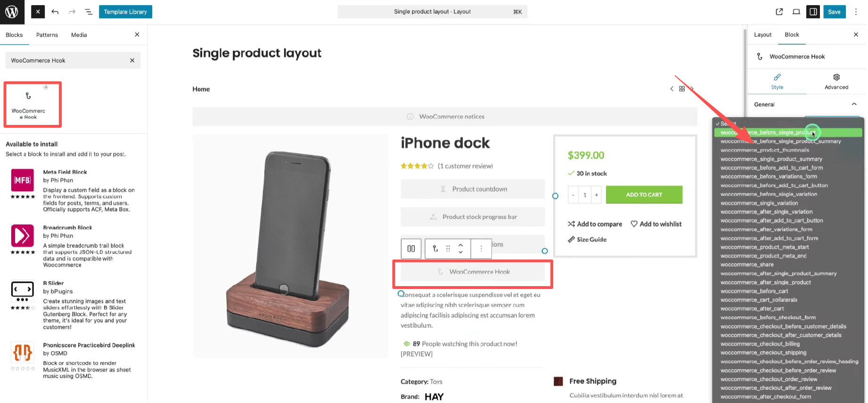This screenshot has height=403, width=868.
Task: Collapse the General section in block settings
Action: (x=854, y=104)
